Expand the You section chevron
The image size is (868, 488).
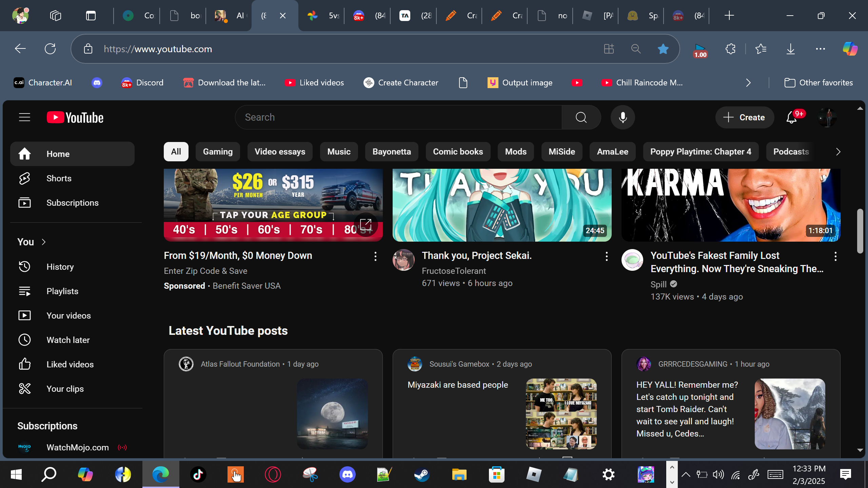click(44, 242)
